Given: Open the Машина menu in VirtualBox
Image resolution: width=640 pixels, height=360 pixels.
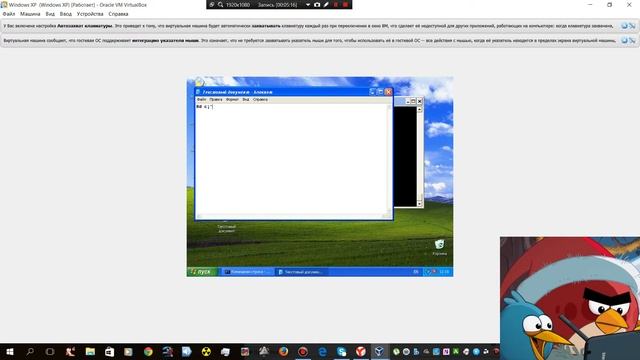Looking at the screenshot, I should 30,14.
